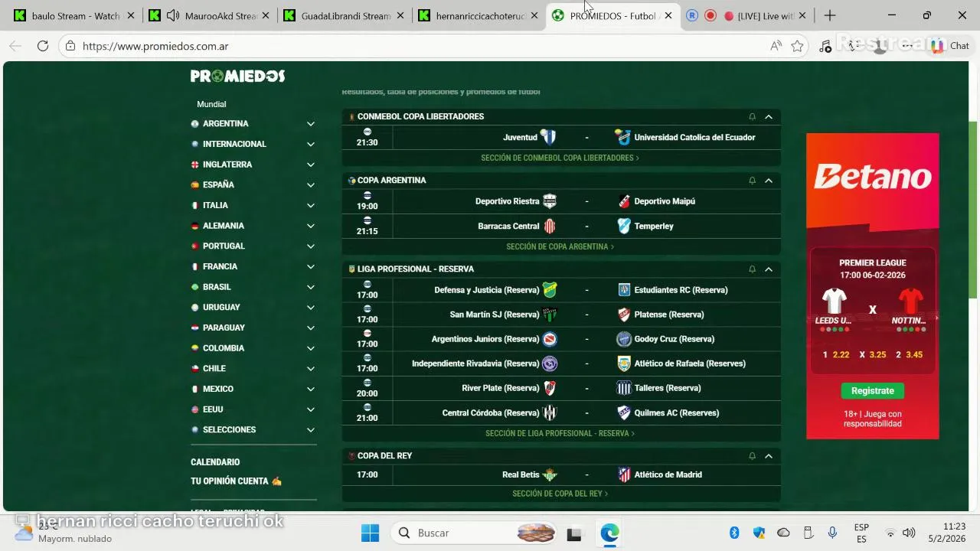Open Chat in browser sidebar
Viewport: 980px width, 551px height.
point(950,46)
